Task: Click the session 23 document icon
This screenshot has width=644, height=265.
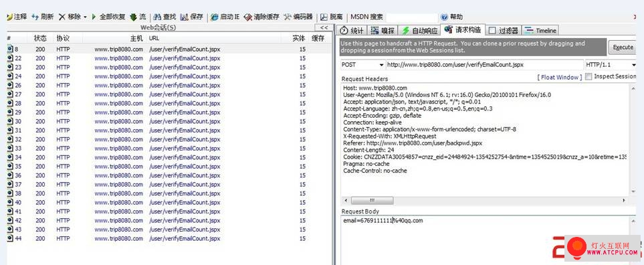Action: pyautogui.click(x=10, y=67)
